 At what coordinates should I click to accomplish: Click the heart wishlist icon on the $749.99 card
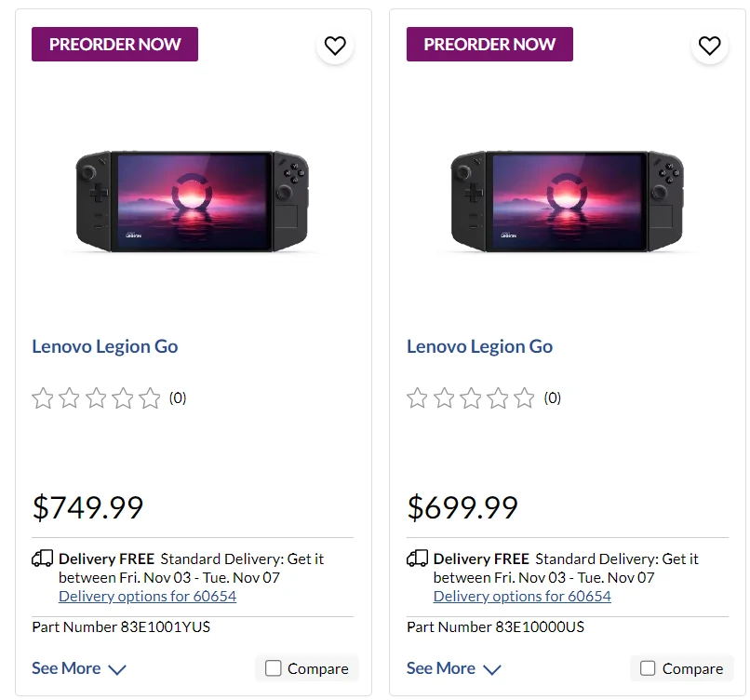pos(335,45)
